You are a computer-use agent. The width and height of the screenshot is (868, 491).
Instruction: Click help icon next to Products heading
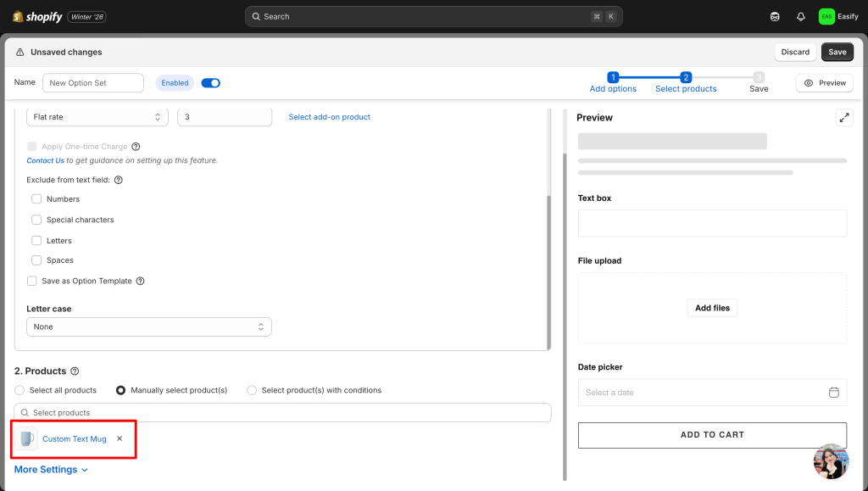(75, 371)
